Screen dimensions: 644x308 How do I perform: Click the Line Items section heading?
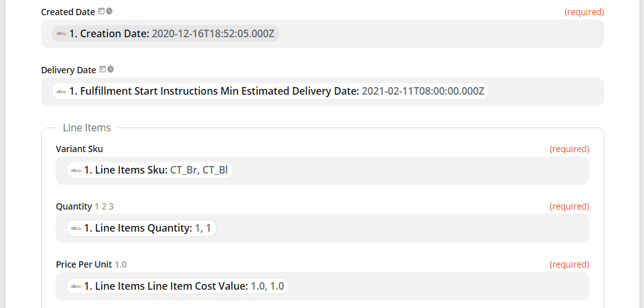coord(86,127)
